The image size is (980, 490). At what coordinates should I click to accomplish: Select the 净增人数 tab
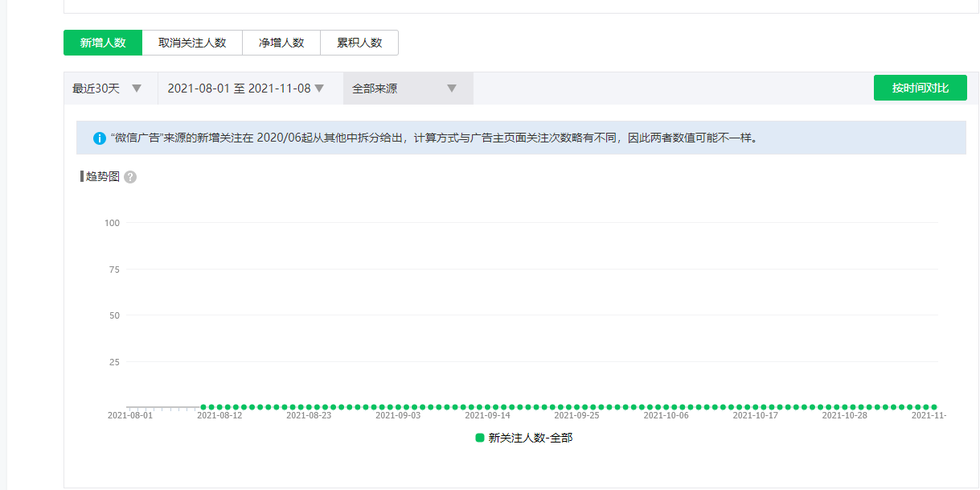tap(281, 43)
